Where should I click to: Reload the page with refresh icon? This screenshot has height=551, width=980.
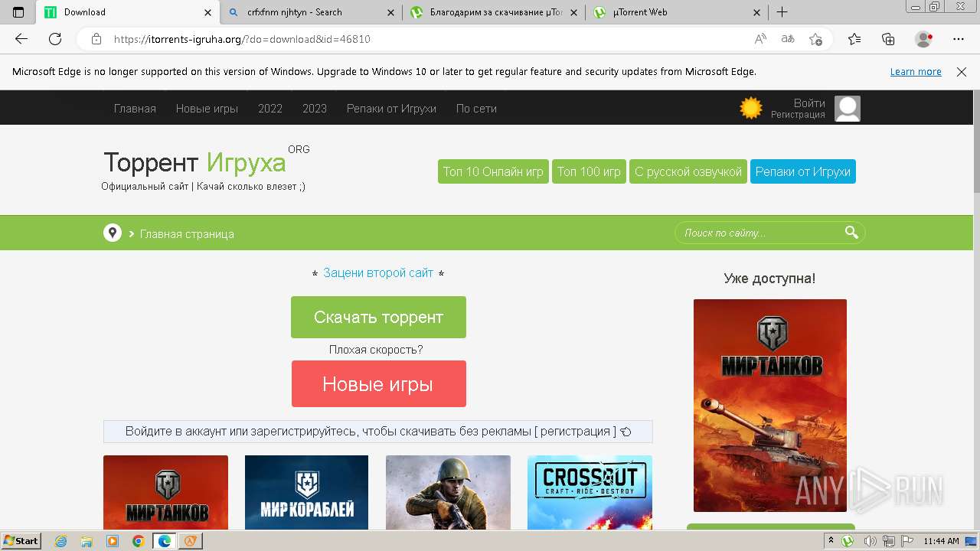click(55, 39)
